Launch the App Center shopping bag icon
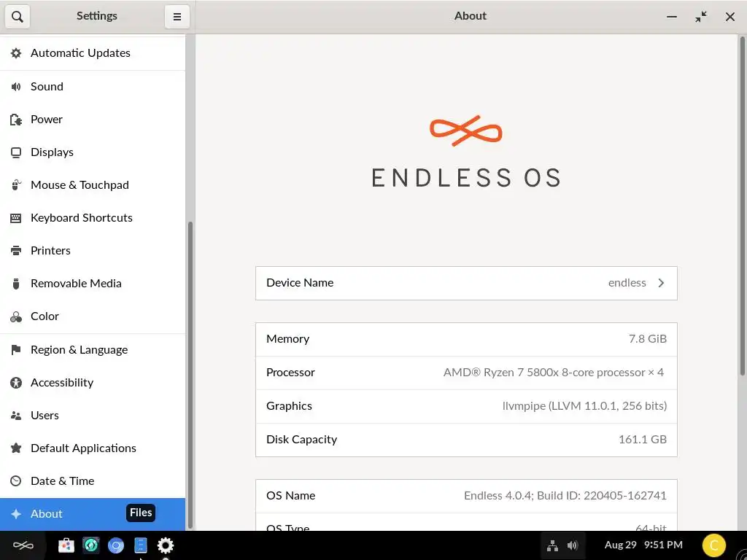The height and width of the screenshot is (560, 747). point(66,545)
